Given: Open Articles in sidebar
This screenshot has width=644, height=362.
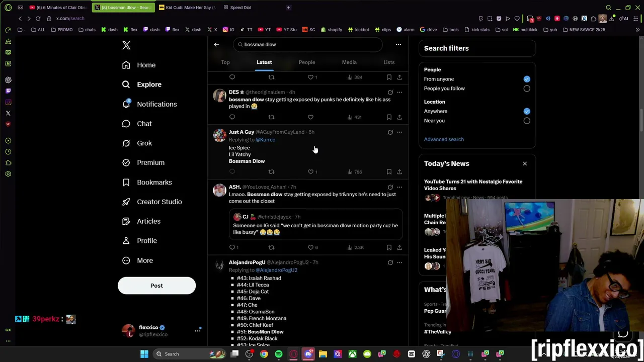Looking at the screenshot, I should [141, 221].
